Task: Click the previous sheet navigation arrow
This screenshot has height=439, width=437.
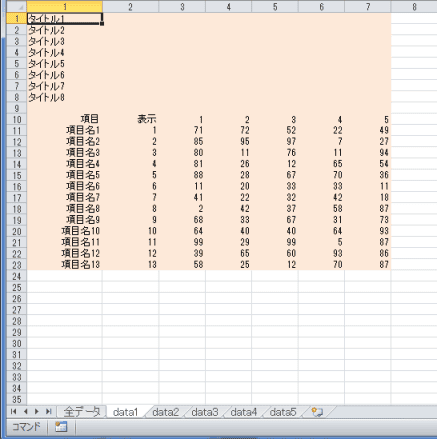Action: click(x=25, y=412)
